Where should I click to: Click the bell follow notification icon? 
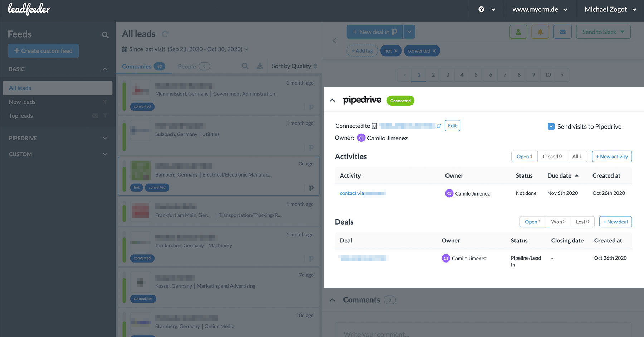pos(540,32)
